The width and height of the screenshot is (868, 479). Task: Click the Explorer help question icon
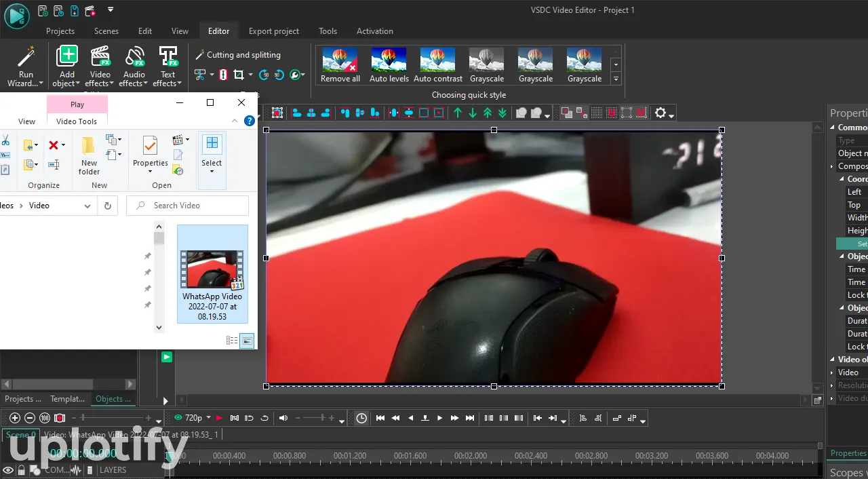click(x=250, y=121)
